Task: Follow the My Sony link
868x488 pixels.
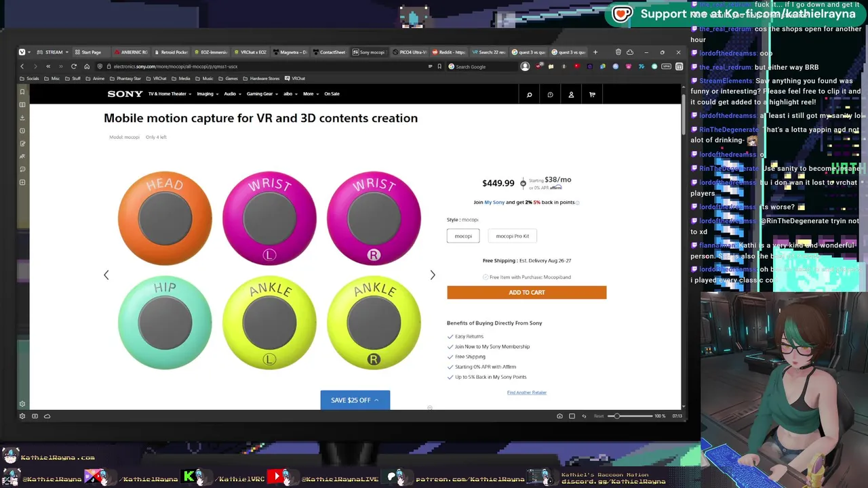Action: [x=494, y=202]
